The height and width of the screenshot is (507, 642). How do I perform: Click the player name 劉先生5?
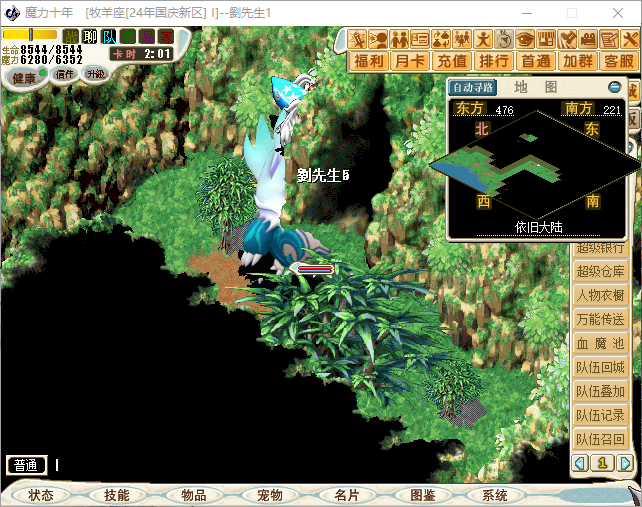(x=323, y=175)
